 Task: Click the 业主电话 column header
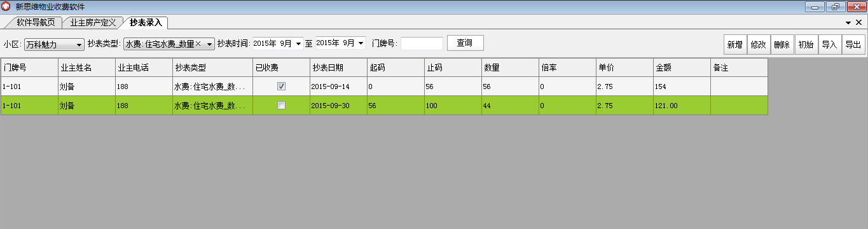(x=144, y=67)
